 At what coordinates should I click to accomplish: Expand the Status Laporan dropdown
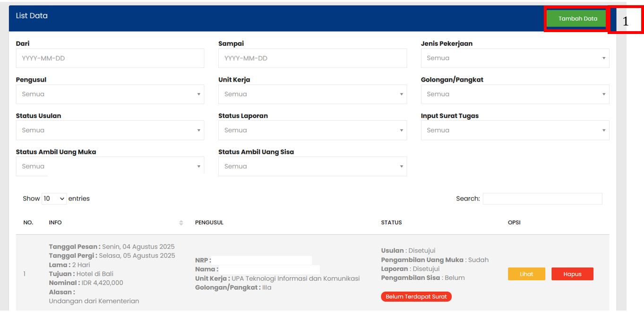[312, 130]
